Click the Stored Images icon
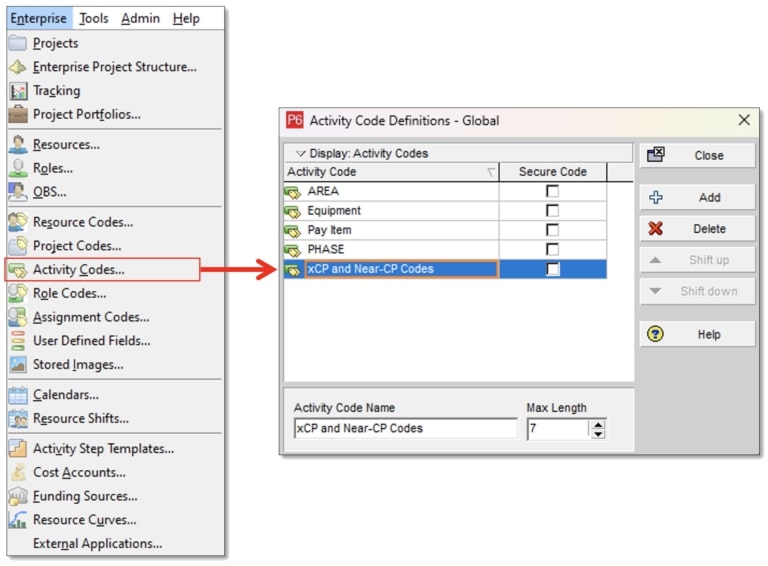Screen dimensions: 768x566 [x=18, y=364]
